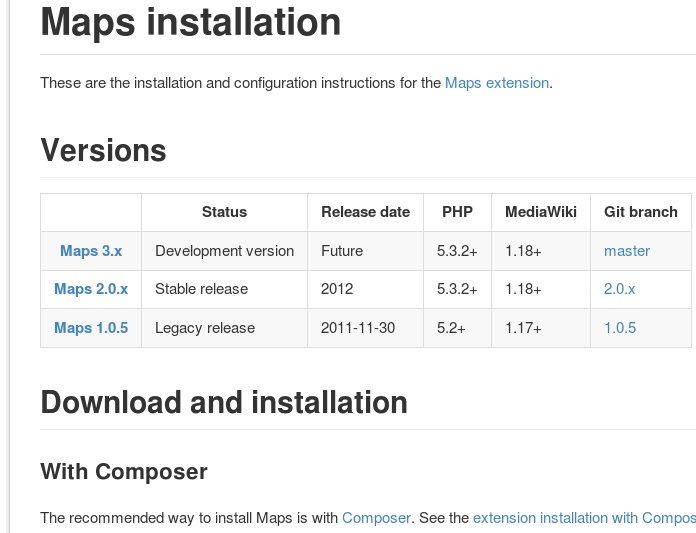
Task: Click the MediaWiki column header
Action: click(541, 212)
